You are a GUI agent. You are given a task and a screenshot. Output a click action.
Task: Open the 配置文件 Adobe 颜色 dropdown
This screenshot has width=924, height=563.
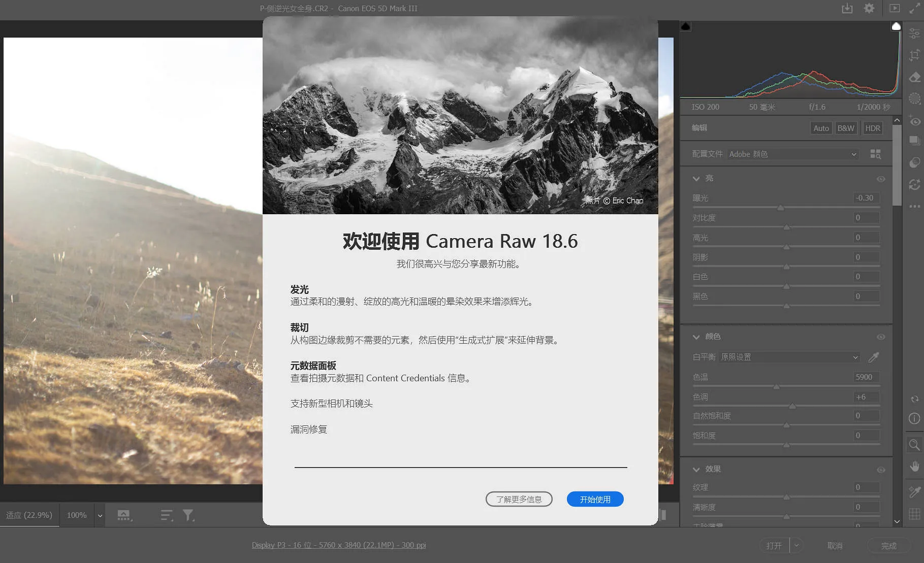tap(792, 154)
